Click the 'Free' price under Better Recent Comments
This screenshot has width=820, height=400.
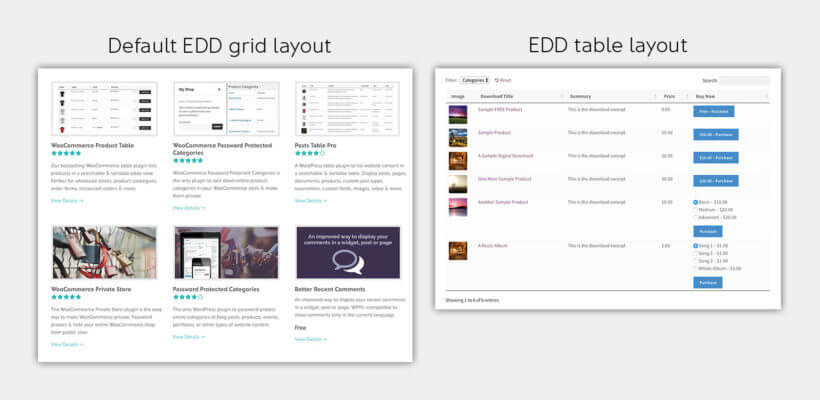point(301,328)
